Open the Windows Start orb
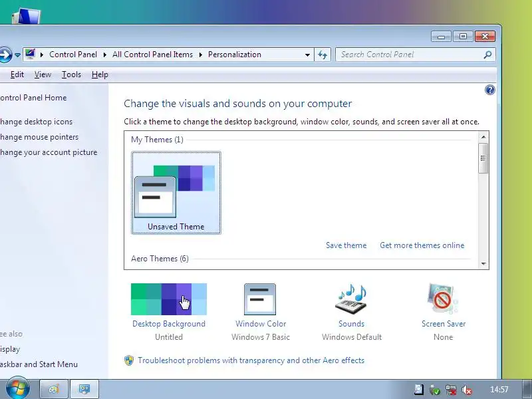Image resolution: width=532 pixels, height=399 pixels. coord(18,388)
